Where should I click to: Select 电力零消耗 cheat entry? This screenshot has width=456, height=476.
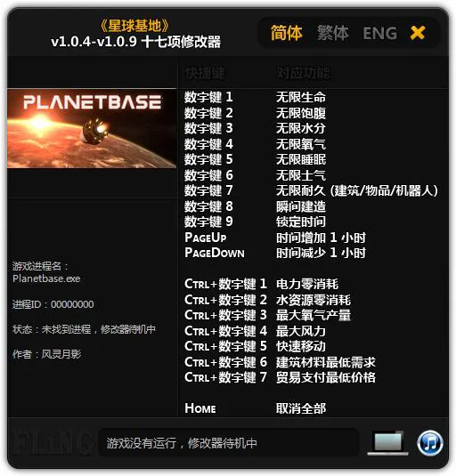tap(307, 285)
